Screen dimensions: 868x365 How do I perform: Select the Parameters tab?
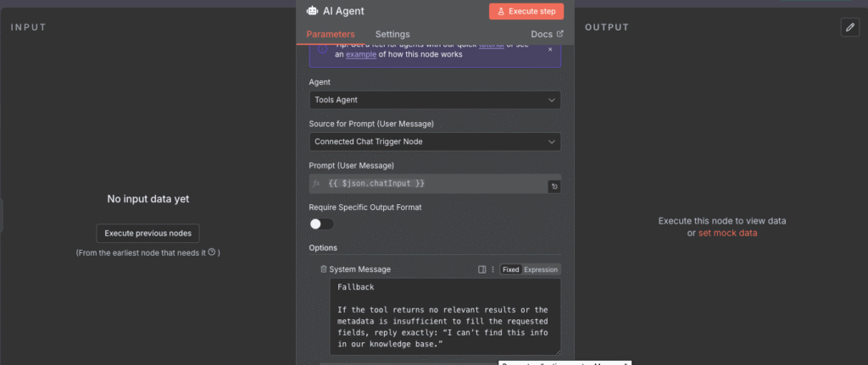coord(331,34)
